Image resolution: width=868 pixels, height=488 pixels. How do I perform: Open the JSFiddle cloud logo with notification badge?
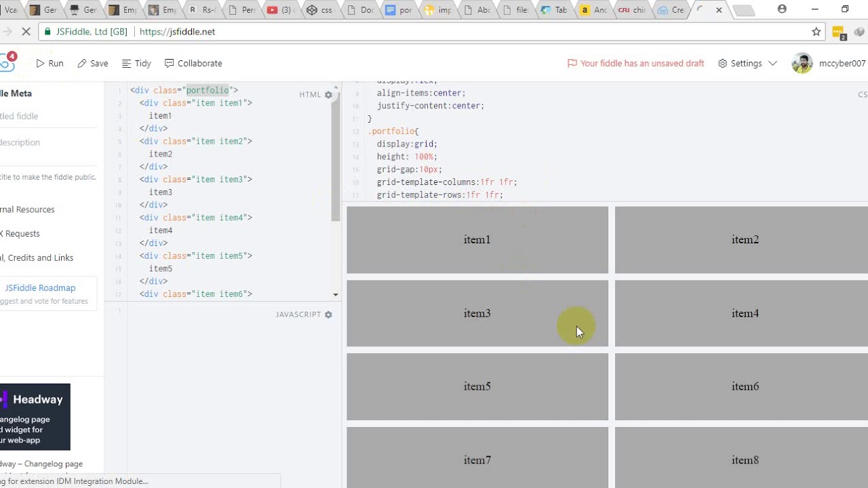coord(8,62)
